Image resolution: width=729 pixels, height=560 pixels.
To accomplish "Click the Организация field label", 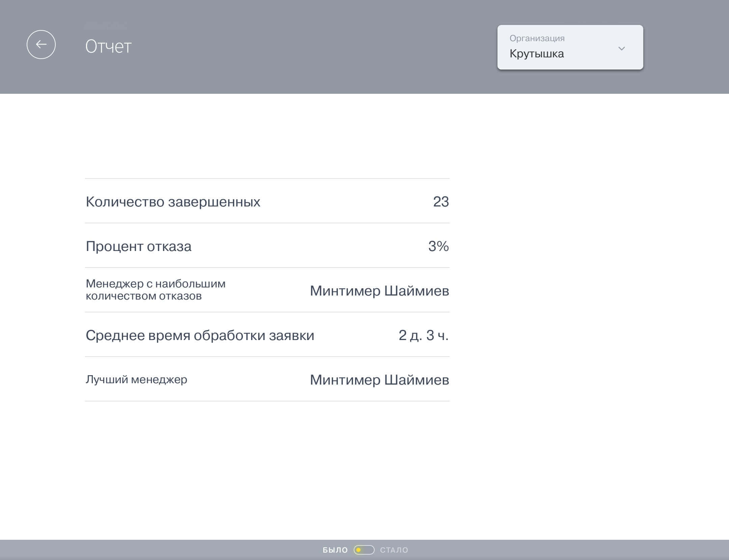I will point(537,38).
